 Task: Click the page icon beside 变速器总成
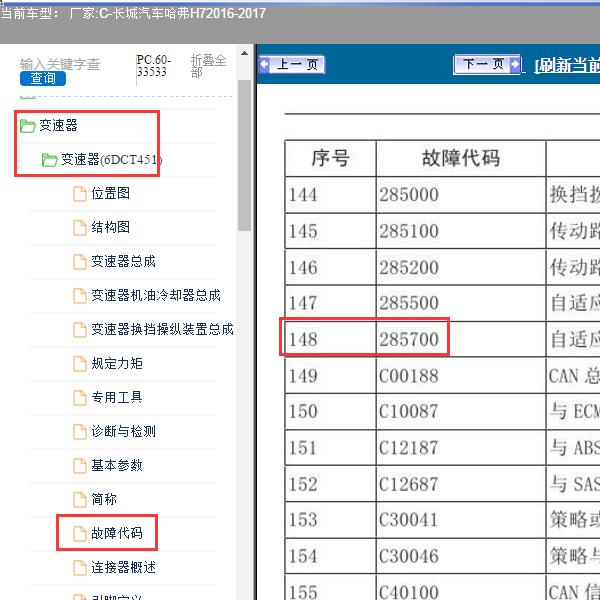(80, 262)
